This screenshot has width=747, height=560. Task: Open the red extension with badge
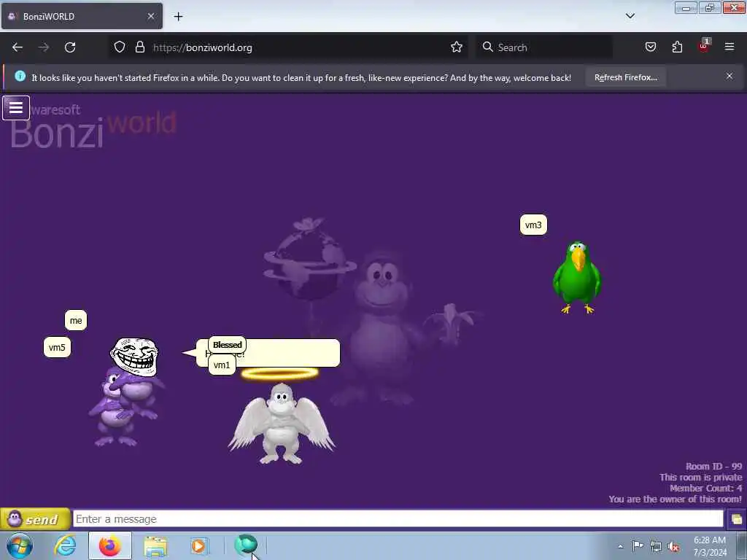pos(704,46)
